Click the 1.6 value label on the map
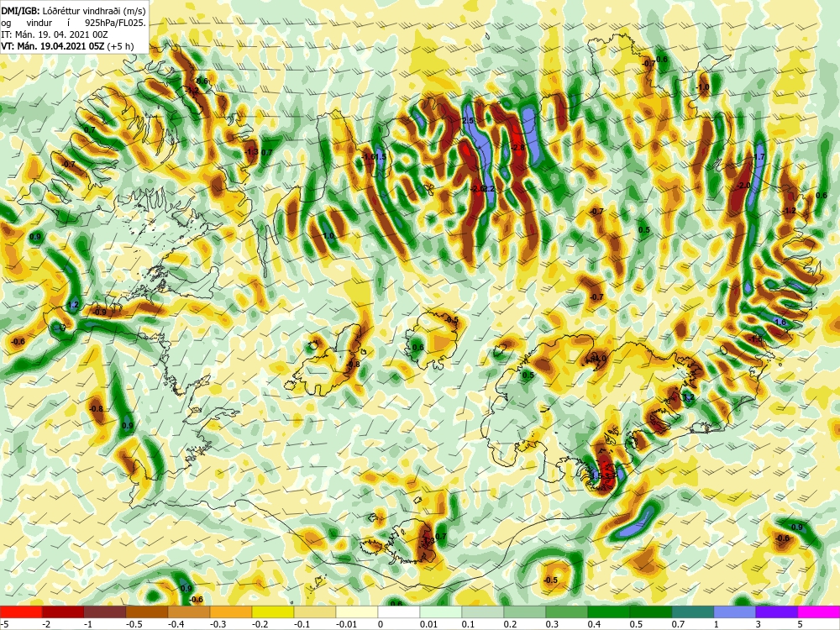 780,322
